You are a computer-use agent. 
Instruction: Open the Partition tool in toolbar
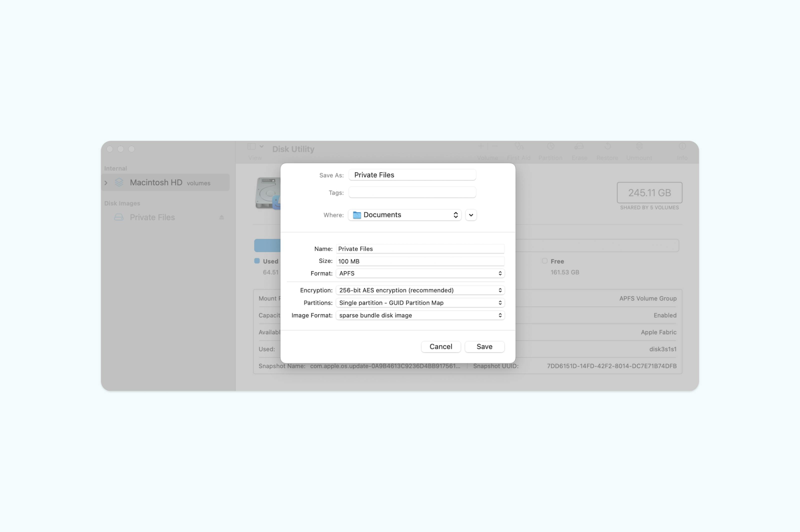550,149
